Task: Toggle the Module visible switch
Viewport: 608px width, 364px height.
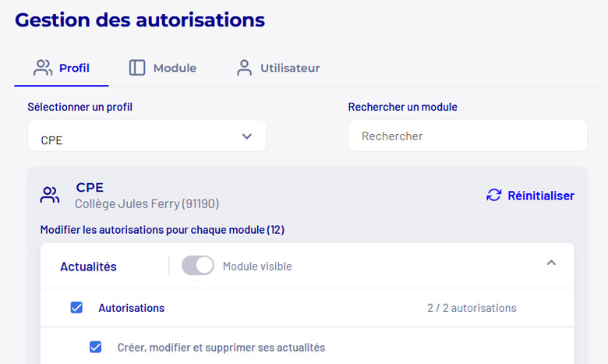Action: [x=198, y=266]
